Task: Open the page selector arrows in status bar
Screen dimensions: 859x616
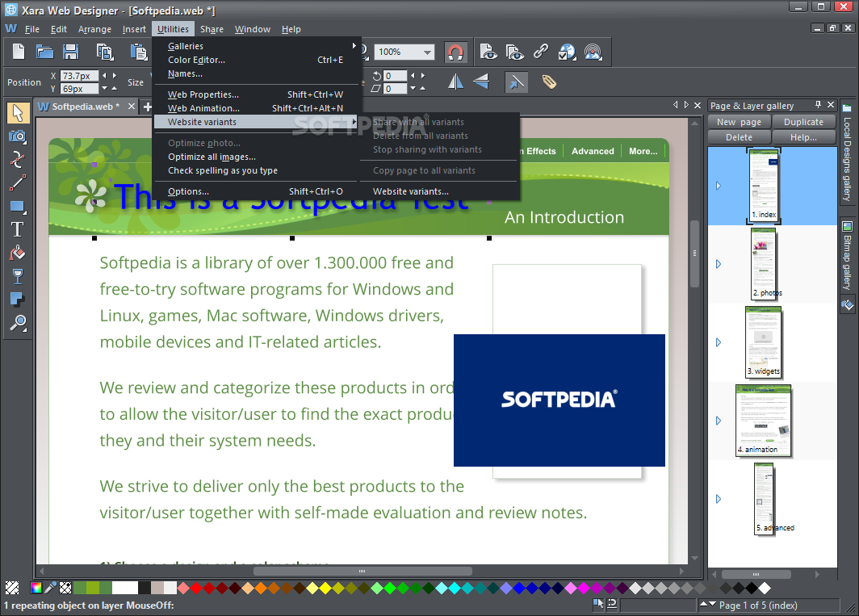Action: pyautogui.click(x=708, y=605)
